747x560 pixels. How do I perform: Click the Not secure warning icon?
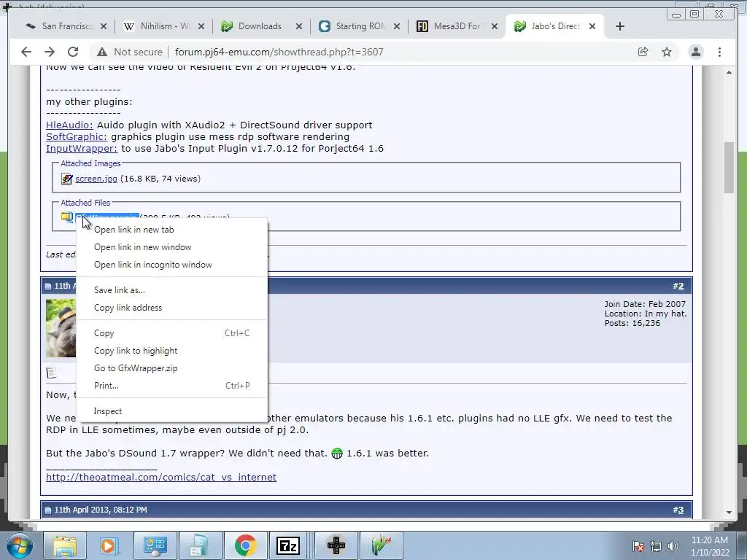coord(101,52)
